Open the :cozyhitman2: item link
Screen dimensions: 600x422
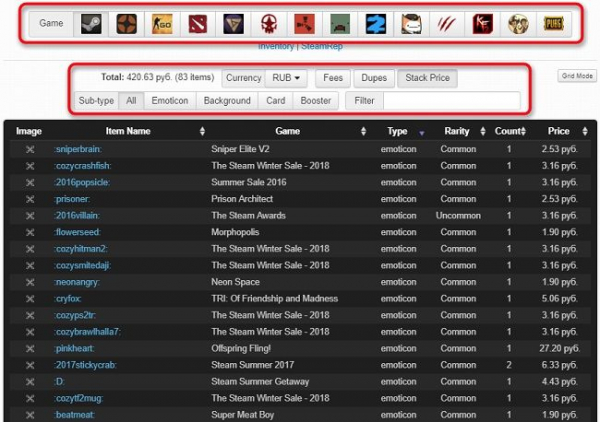(81, 249)
